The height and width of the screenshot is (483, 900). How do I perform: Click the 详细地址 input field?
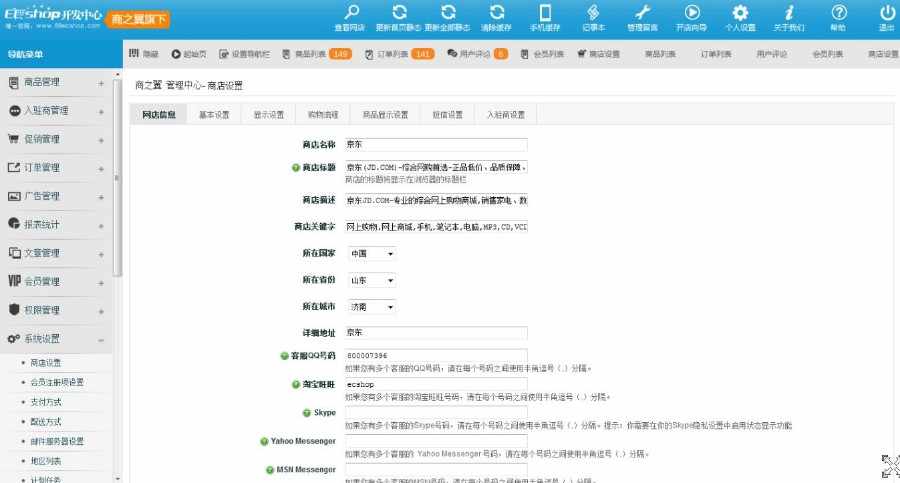[436, 333]
